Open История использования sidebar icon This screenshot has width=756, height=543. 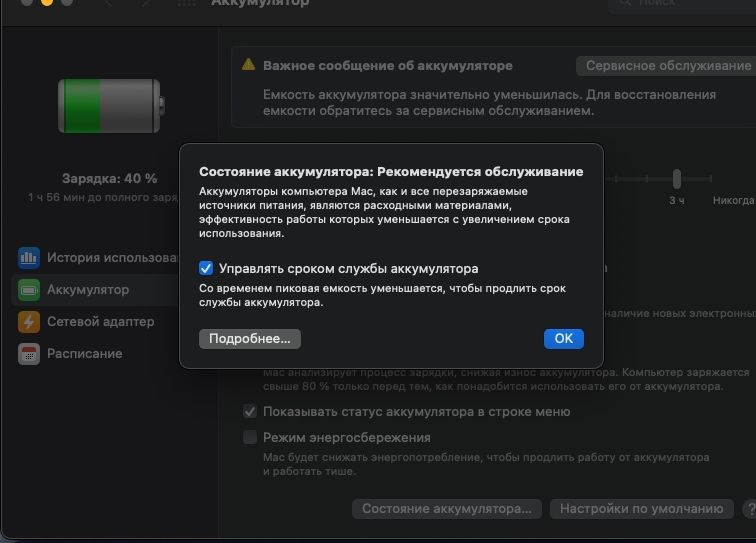29,258
